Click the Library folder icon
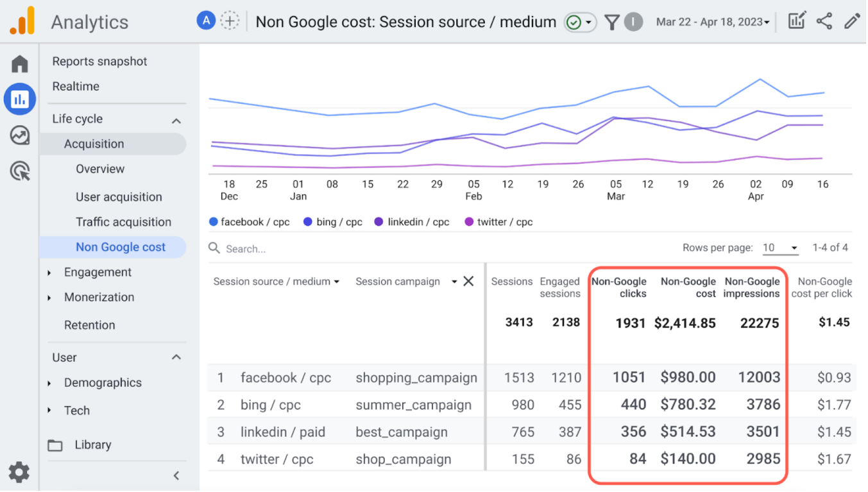Viewport: 868px width, 492px height. coord(56,445)
